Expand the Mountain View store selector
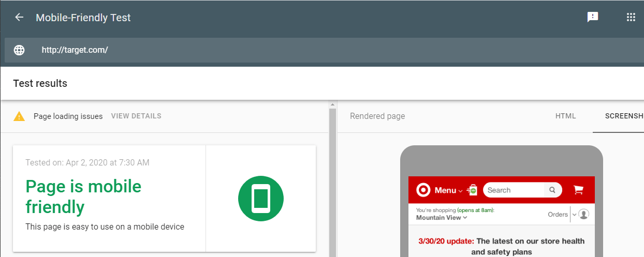644x257 pixels. click(x=442, y=218)
